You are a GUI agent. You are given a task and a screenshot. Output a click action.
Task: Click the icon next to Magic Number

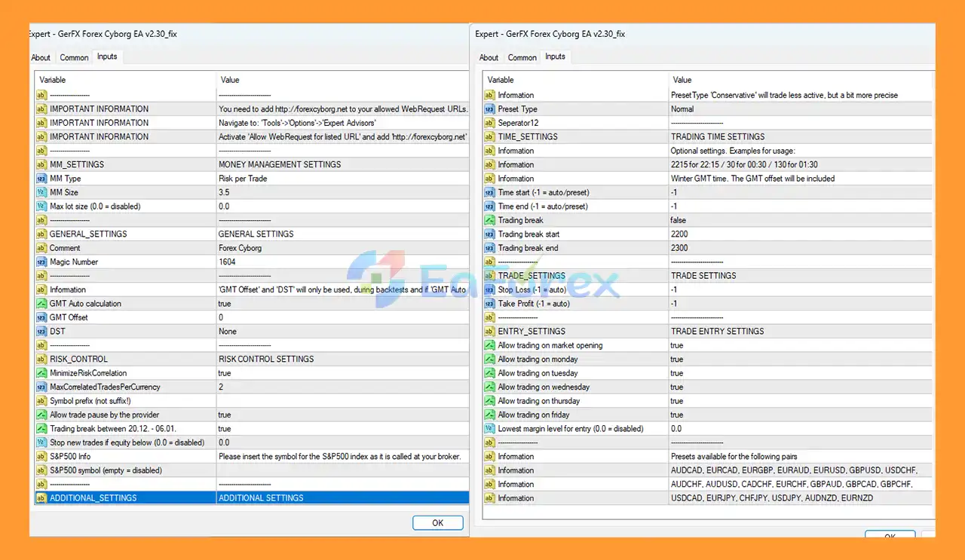point(41,262)
